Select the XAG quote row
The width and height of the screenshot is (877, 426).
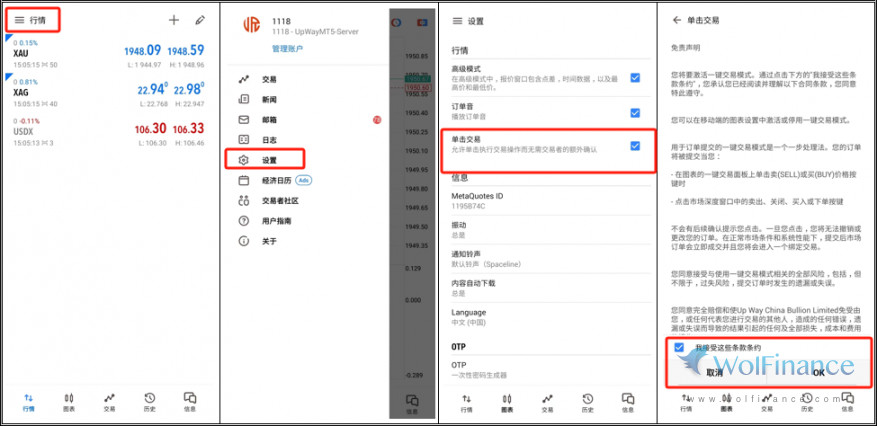[x=109, y=93]
